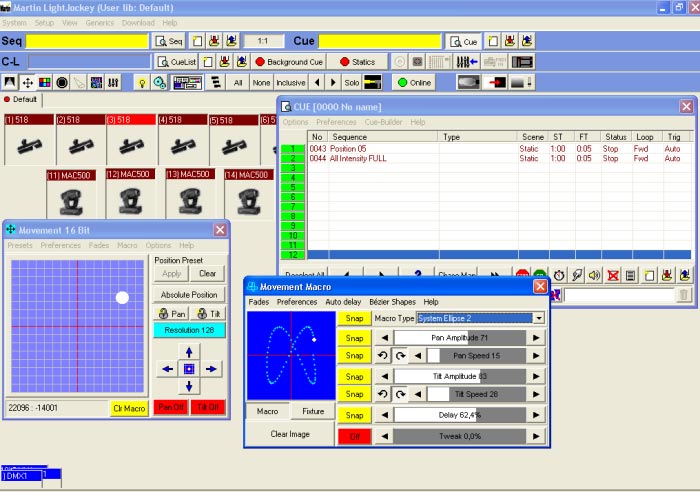Increase Pan Amplitude with right arrow
700x492 pixels.
[x=536, y=338]
